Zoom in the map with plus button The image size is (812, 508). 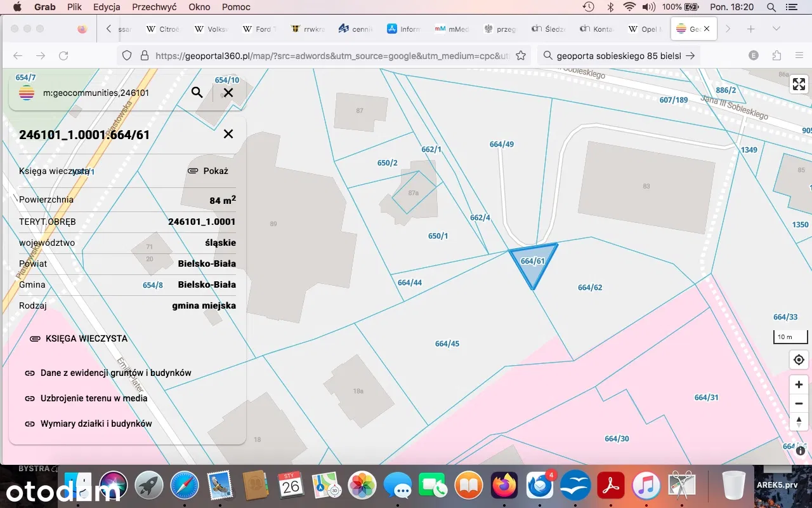click(x=799, y=385)
